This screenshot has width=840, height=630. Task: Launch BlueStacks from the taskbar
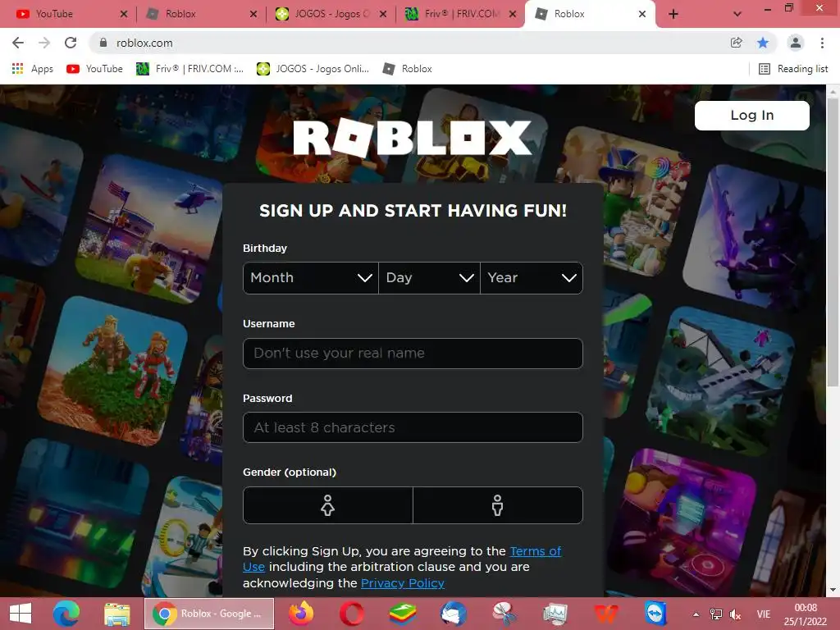point(402,614)
